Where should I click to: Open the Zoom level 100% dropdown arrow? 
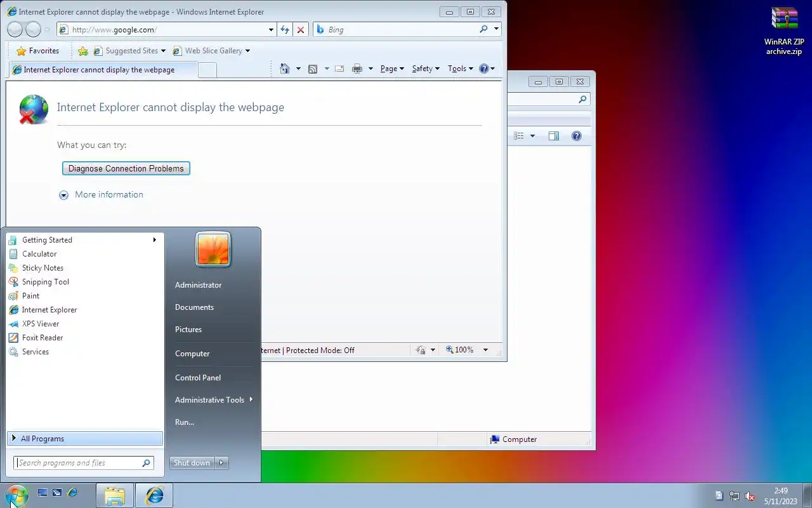click(x=485, y=350)
